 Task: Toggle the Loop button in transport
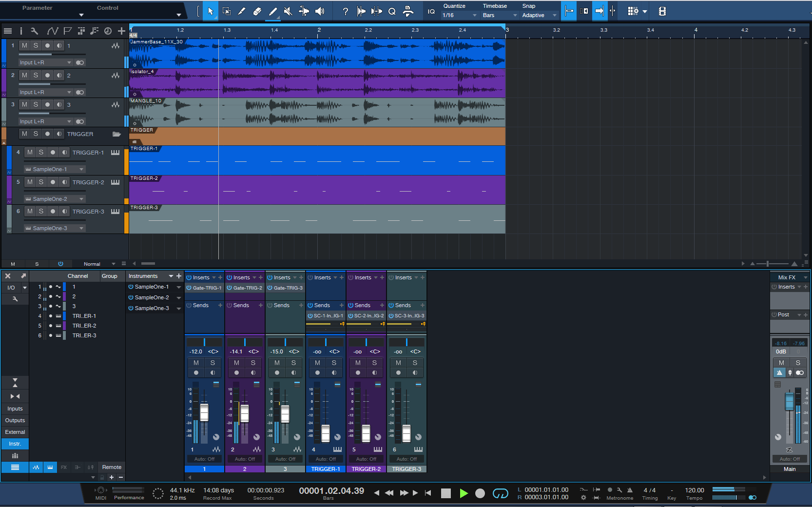501,493
